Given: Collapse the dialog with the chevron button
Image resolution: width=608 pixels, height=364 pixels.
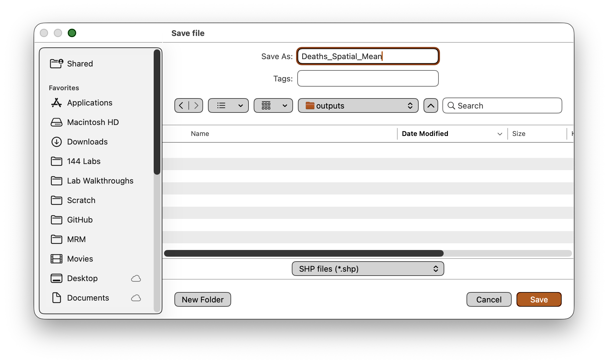Looking at the screenshot, I should click(431, 105).
